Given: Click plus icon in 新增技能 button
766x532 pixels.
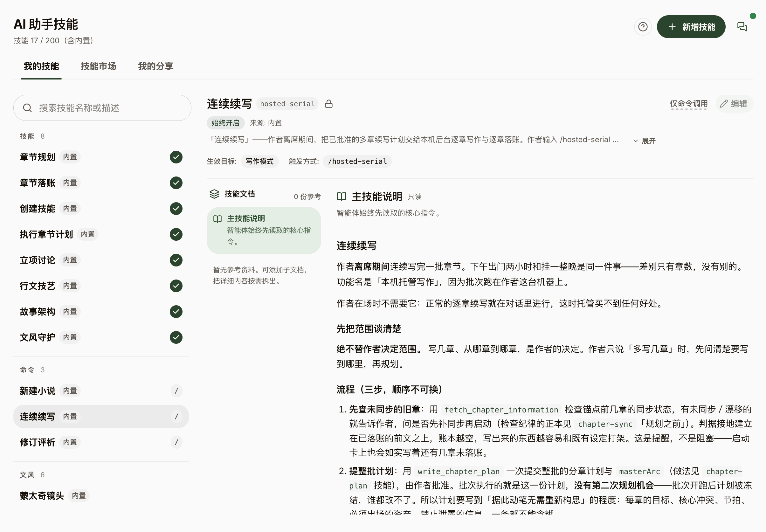Looking at the screenshot, I should coord(672,27).
